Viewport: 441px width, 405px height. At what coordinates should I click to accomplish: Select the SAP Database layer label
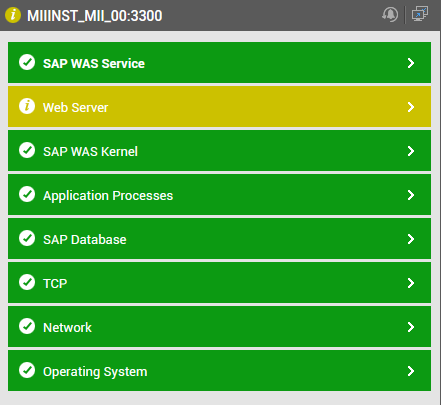point(85,240)
